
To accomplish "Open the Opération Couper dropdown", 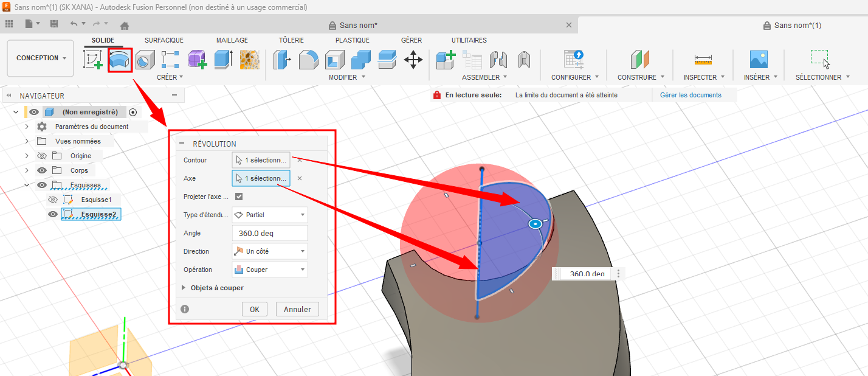I will point(270,270).
